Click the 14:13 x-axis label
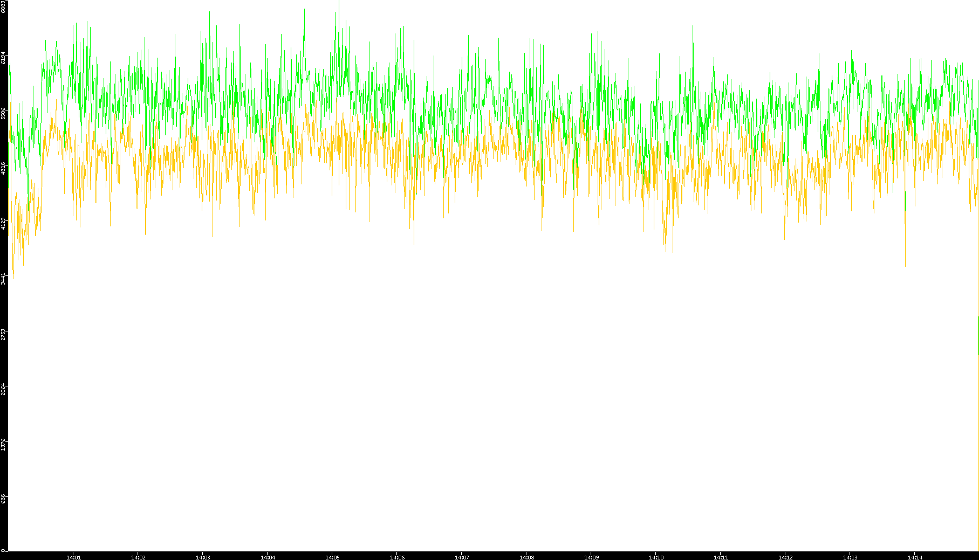979x560 pixels. click(850, 557)
